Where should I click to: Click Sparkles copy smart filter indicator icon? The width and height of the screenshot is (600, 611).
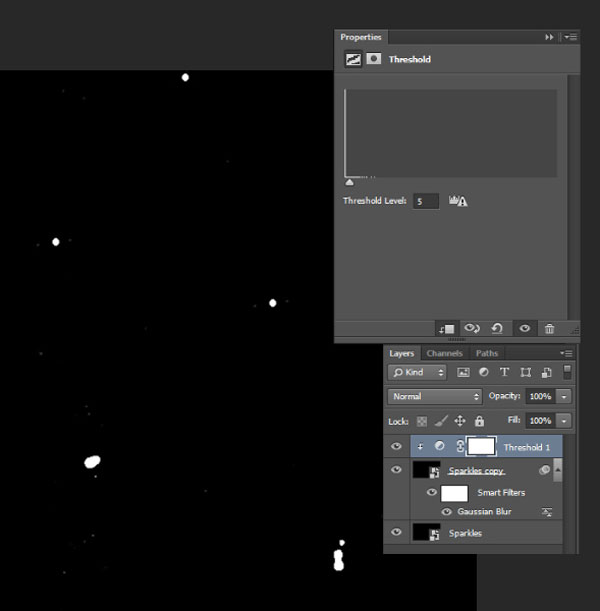(x=545, y=470)
